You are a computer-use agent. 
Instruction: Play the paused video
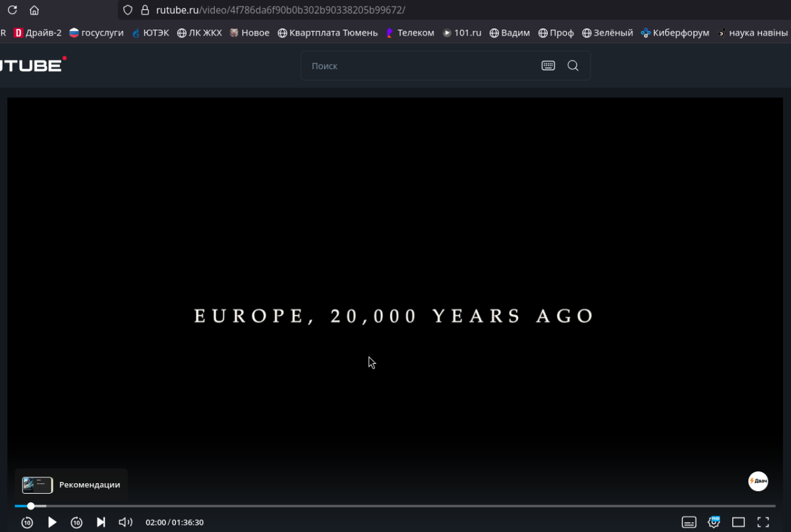52,522
